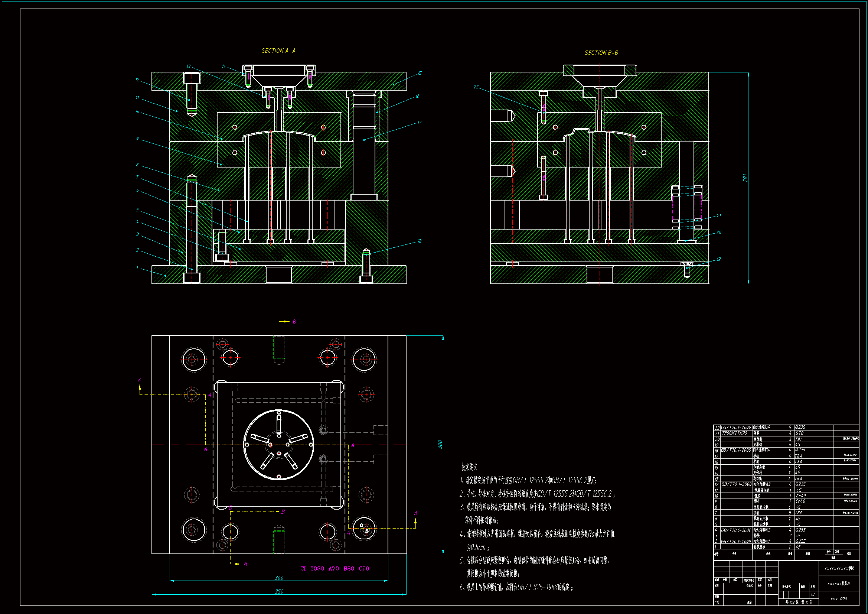The height and width of the screenshot is (614, 868).
Task: Select the 300 vertical dimension in plan view
Action: pyautogui.click(x=440, y=444)
